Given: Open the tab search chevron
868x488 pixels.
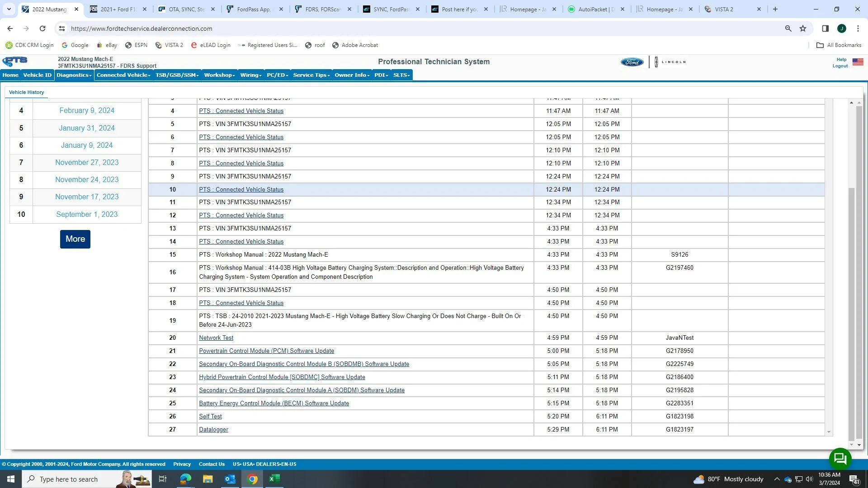Looking at the screenshot, I should 9,9.
